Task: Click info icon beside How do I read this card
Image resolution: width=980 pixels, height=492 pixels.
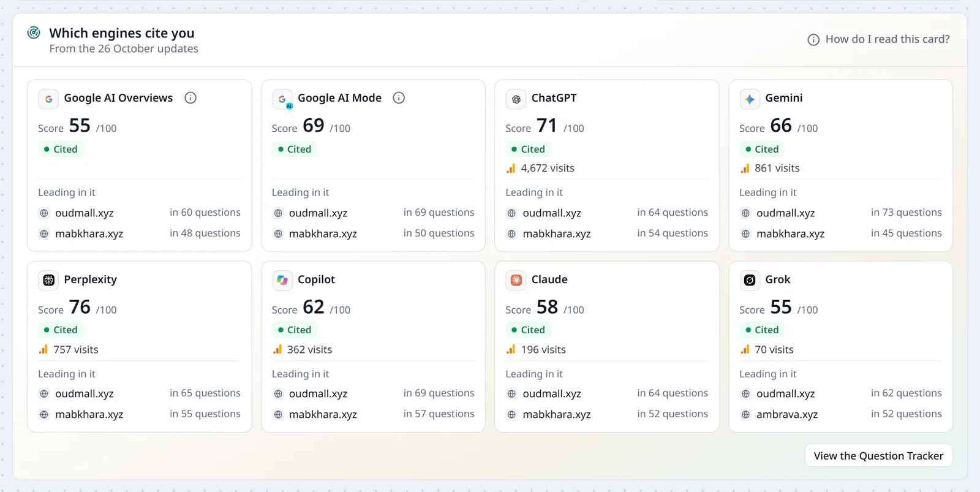Action: click(813, 40)
